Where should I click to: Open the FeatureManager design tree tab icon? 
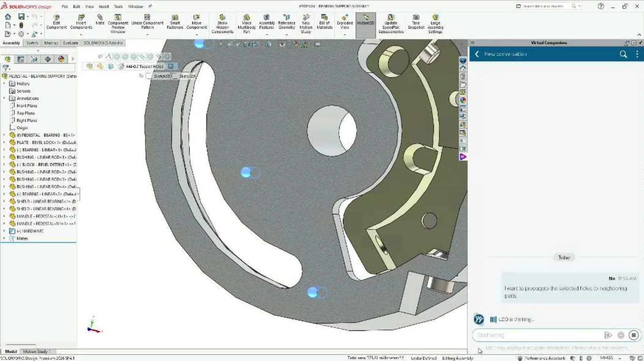point(7,59)
